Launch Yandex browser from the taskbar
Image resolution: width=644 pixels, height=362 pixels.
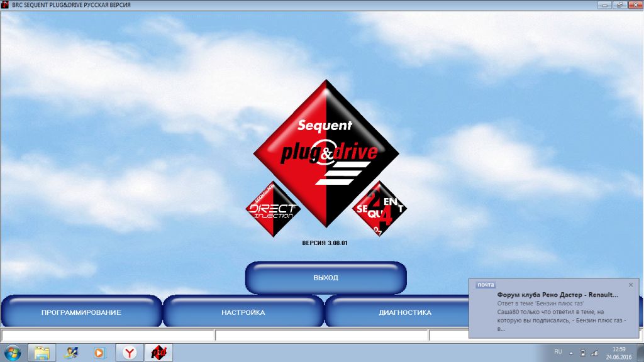coord(130,353)
